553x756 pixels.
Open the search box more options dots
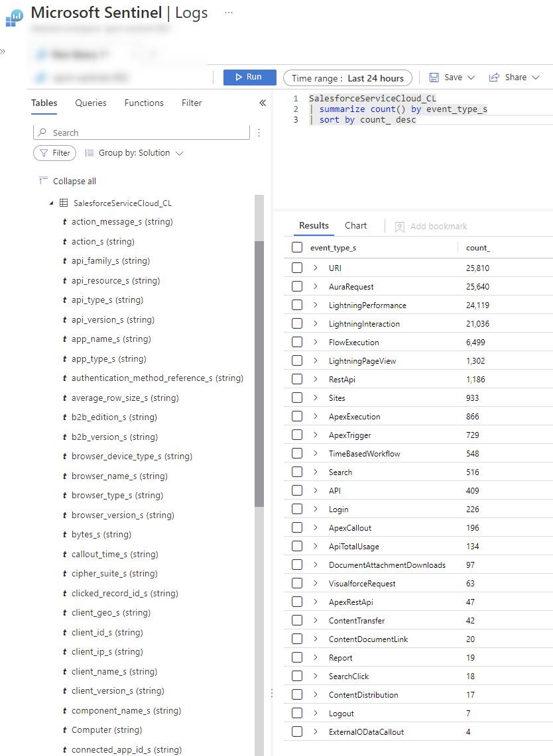(x=259, y=133)
